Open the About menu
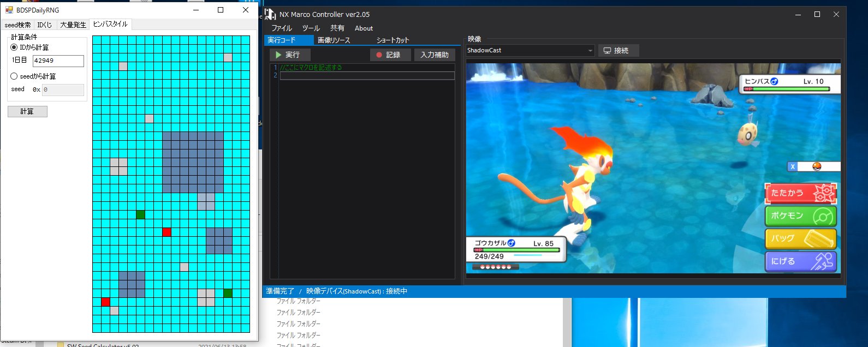Viewport: 868px width, 347px height. 364,28
